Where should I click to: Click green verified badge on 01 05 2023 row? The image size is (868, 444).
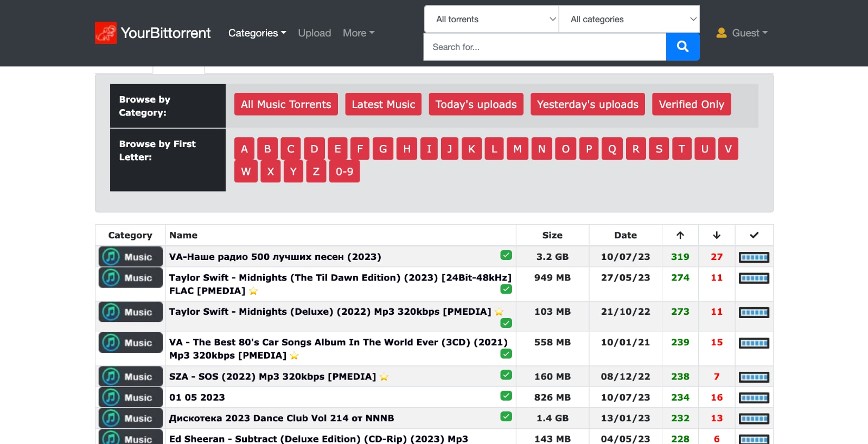tap(506, 396)
